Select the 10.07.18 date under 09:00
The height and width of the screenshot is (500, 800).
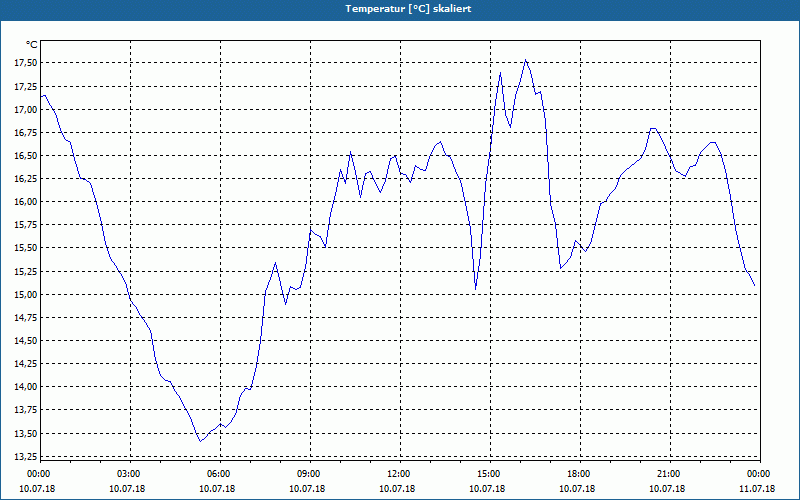(307, 488)
